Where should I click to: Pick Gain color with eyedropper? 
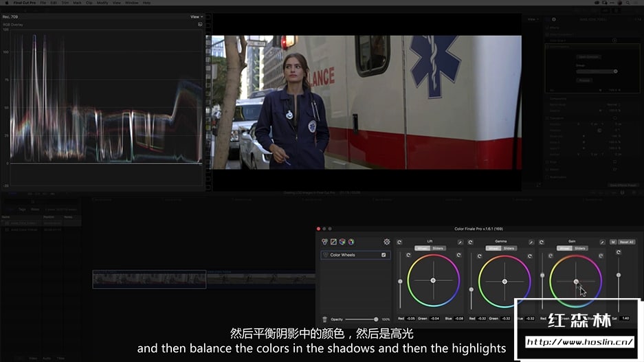[x=602, y=242]
